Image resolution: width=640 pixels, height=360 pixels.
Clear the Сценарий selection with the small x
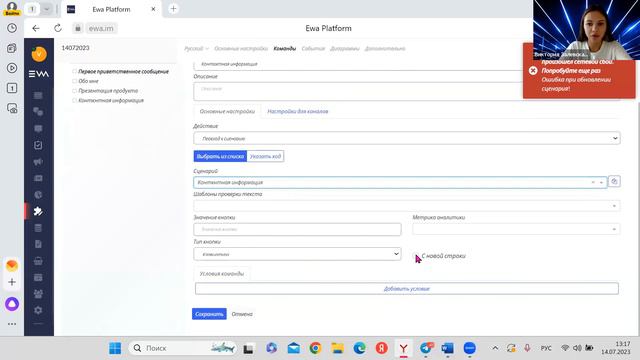pyautogui.click(x=593, y=182)
